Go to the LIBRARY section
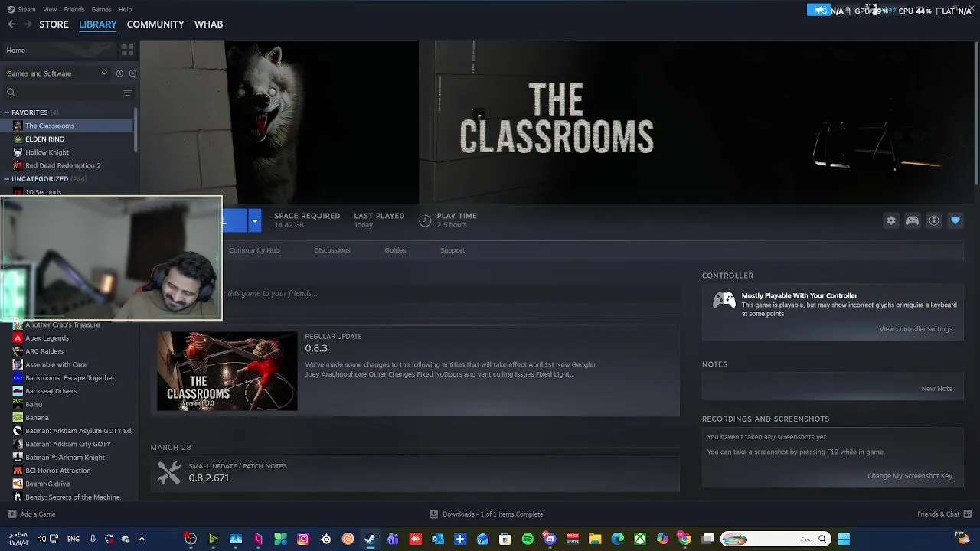Viewport: 980px width, 551px height. [x=98, y=24]
